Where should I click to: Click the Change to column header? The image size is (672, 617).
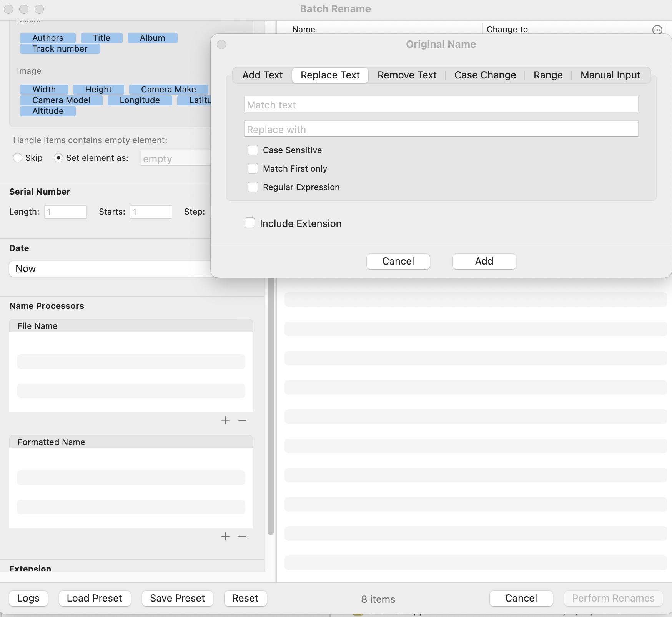507,29
